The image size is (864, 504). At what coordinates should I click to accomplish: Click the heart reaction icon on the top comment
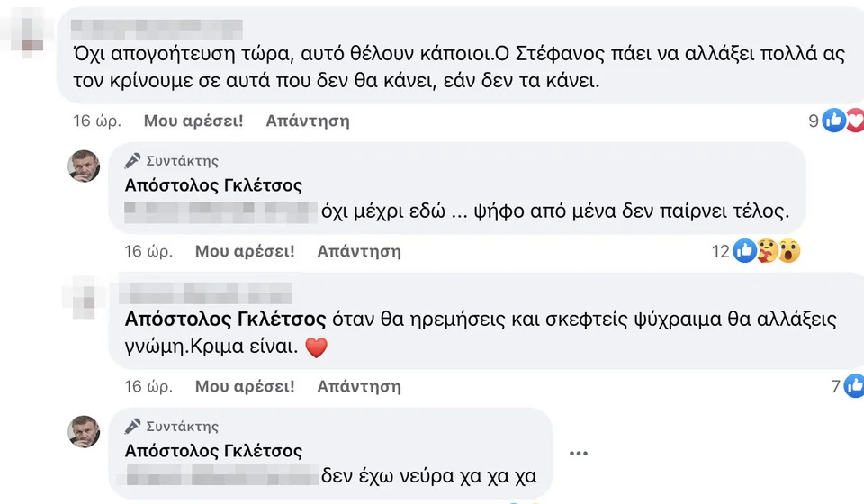854,120
